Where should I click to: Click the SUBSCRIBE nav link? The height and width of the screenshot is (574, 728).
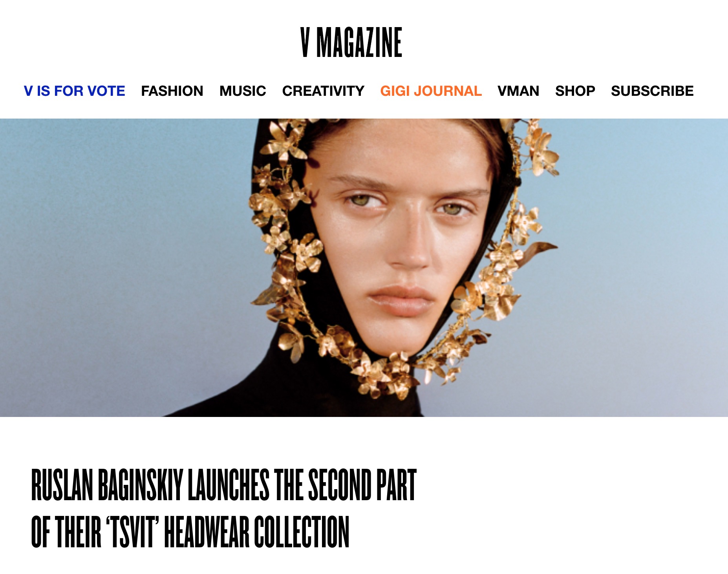pyautogui.click(x=652, y=91)
